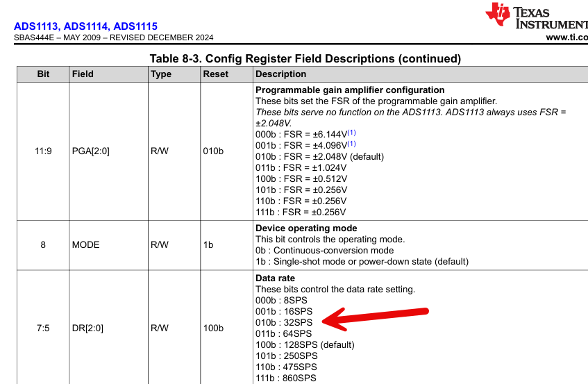The height and width of the screenshot is (384, 588).
Task: Click the line 000b : 8SPS
Action: pos(281,301)
